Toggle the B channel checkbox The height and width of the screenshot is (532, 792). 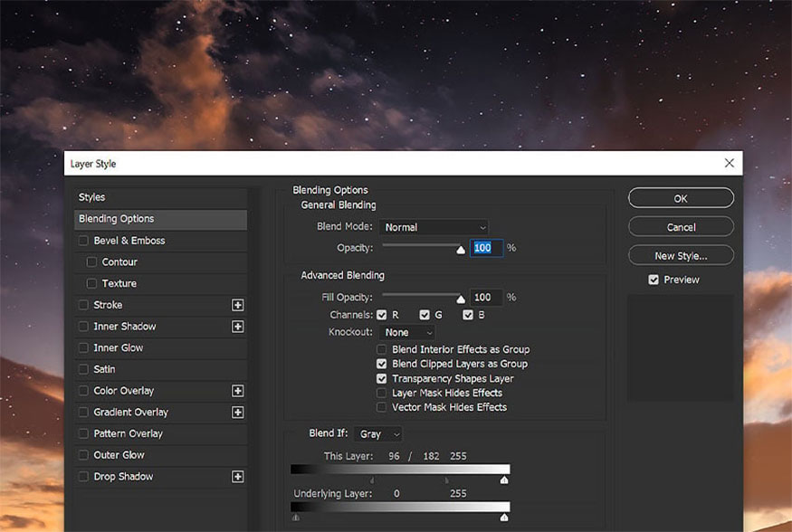point(468,315)
